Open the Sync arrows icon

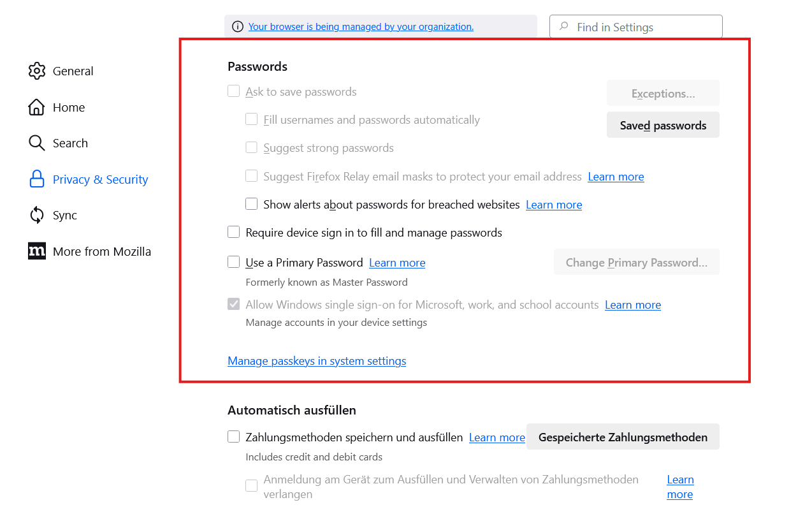click(37, 215)
